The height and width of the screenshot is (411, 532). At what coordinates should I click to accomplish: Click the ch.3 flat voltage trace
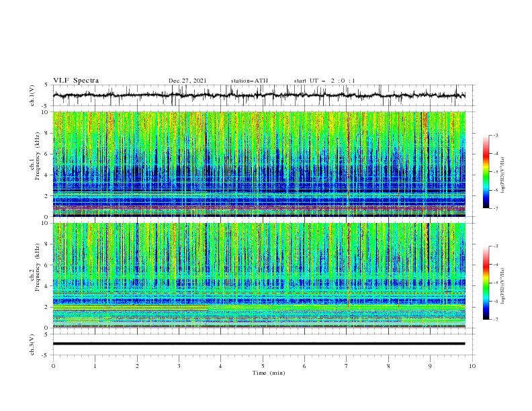[x=259, y=344]
